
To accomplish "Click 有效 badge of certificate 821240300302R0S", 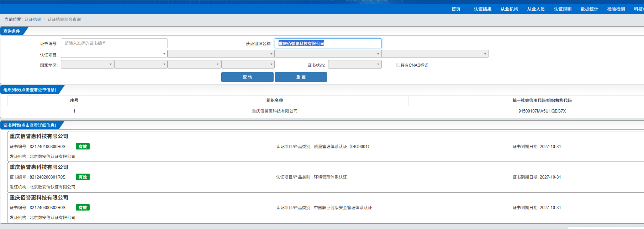I will click(x=83, y=208).
